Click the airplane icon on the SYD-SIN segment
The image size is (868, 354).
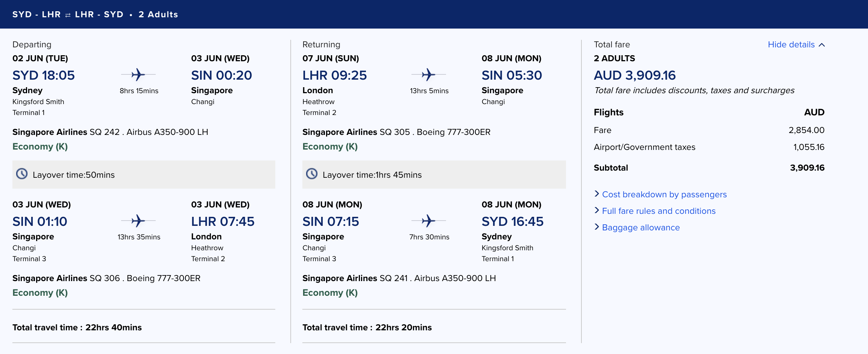[x=138, y=75]
